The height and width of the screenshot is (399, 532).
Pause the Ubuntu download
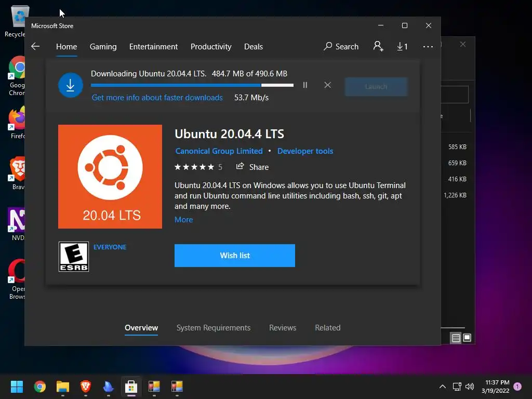click(305, 85)
